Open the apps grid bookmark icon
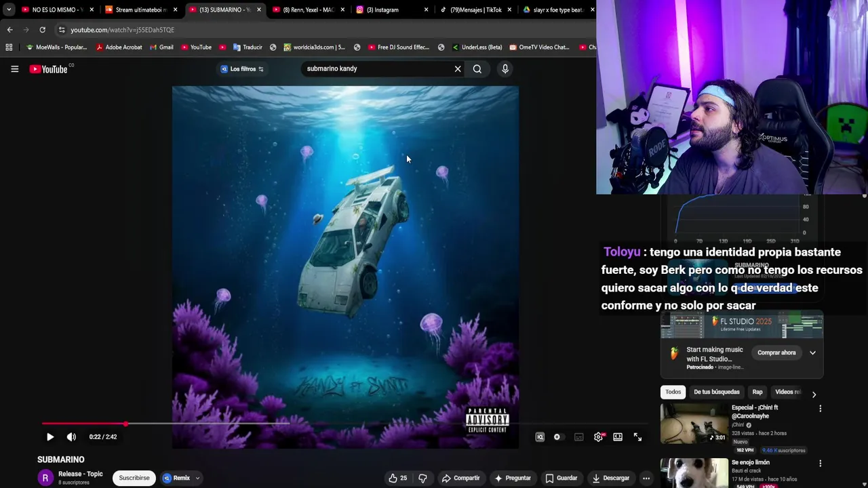This screenshot has height=488, width=868. (x=9, y=47)
